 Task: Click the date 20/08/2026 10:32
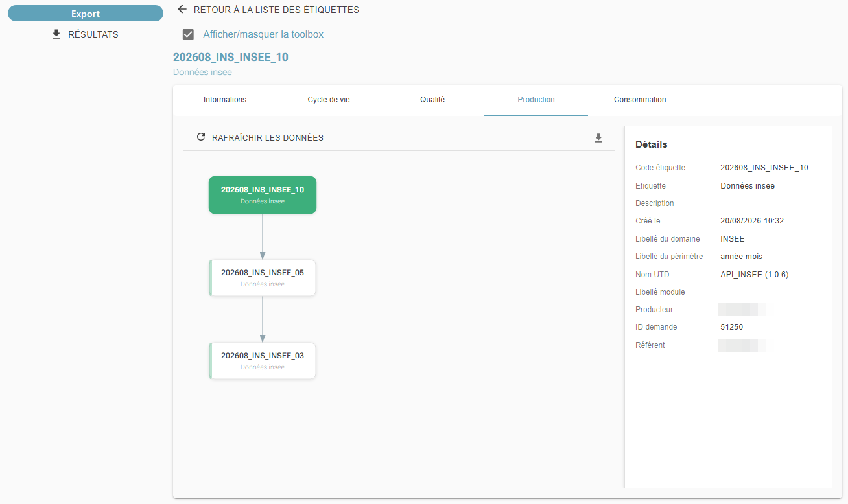(x=752, y=221)
